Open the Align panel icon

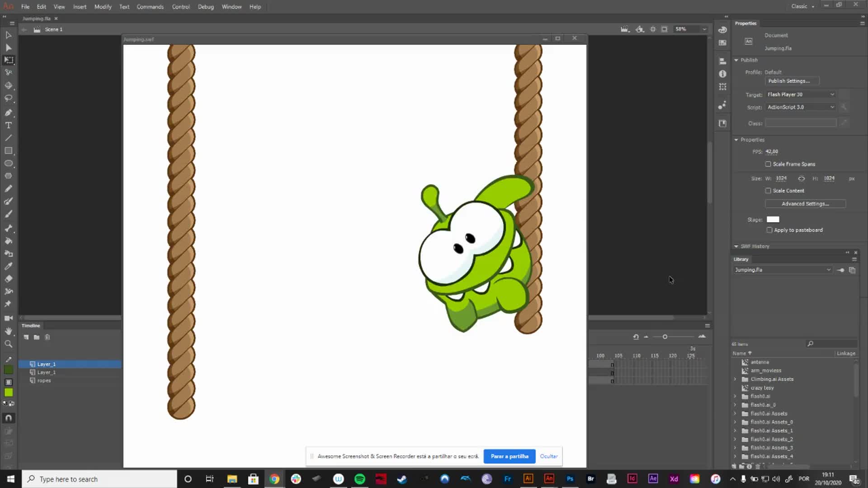722,61
